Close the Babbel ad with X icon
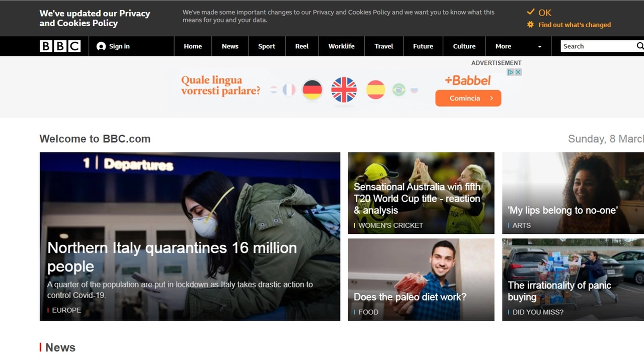The height and width of the screenshot is (362, 644). click(518, 72)
